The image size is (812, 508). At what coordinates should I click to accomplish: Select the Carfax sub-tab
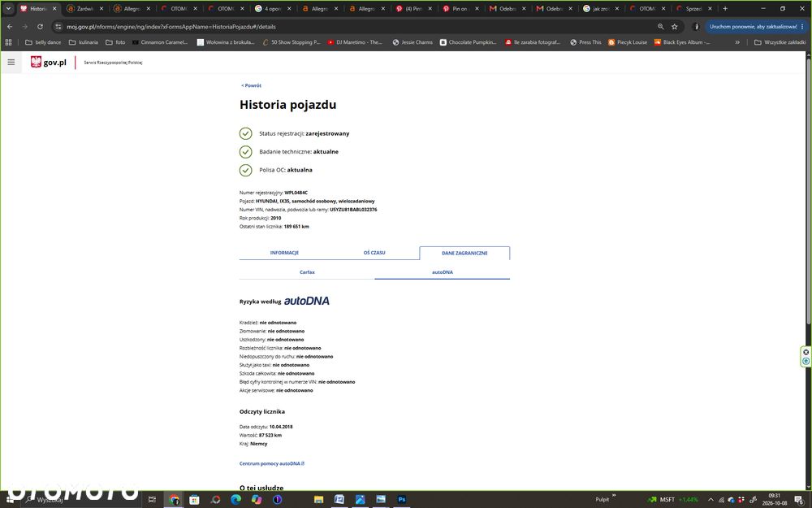tap(307, 272)
